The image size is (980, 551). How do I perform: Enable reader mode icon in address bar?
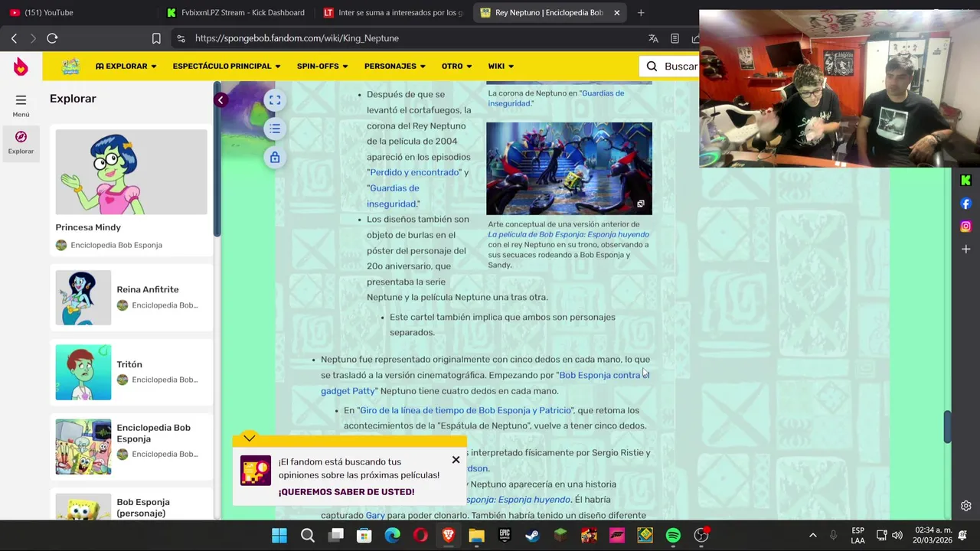click(x=675, y=38)
